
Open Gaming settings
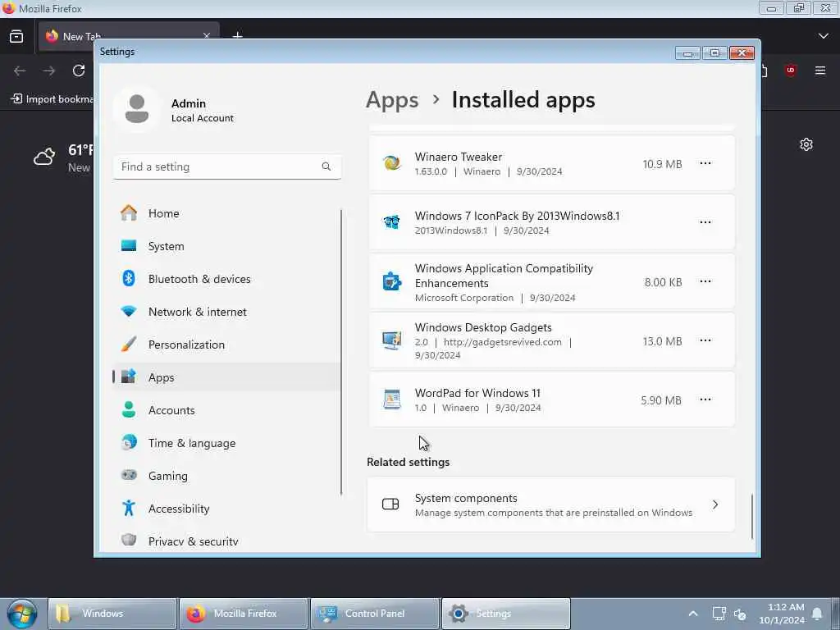226,476
